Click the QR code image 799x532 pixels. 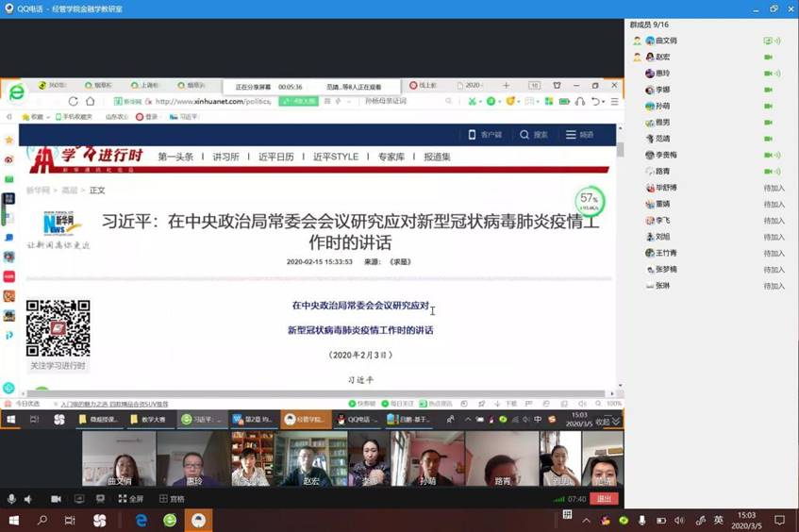click(58, 328)
